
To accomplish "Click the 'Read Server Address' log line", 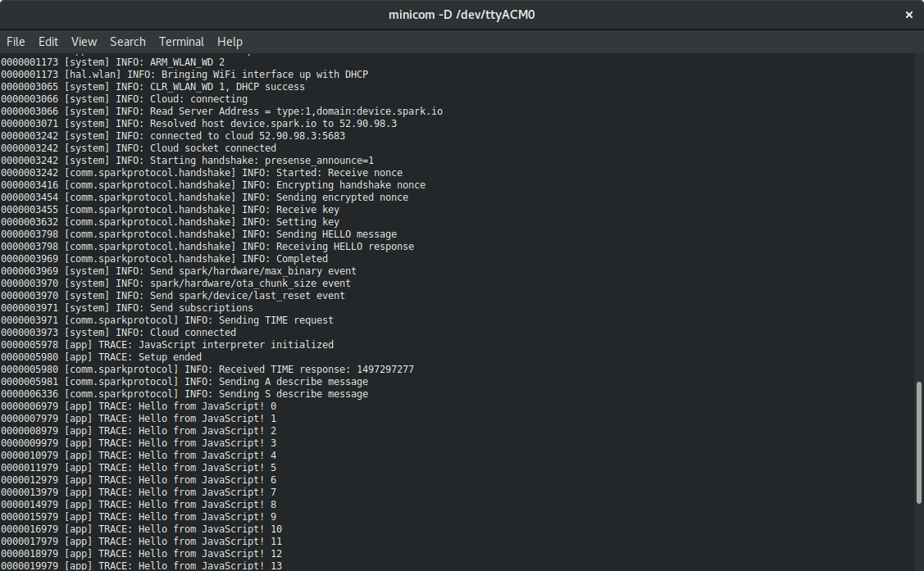I will tap(221, 111).
